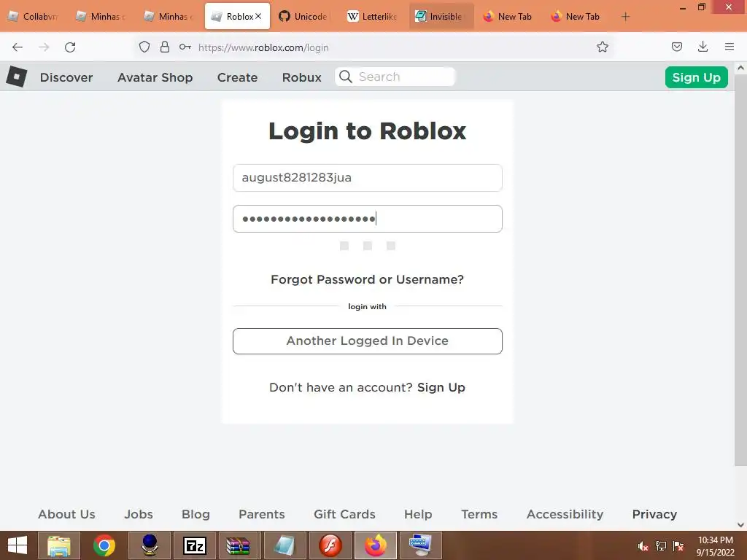Open the Create menu item
The image size is (747, 560).
(237, 77)
